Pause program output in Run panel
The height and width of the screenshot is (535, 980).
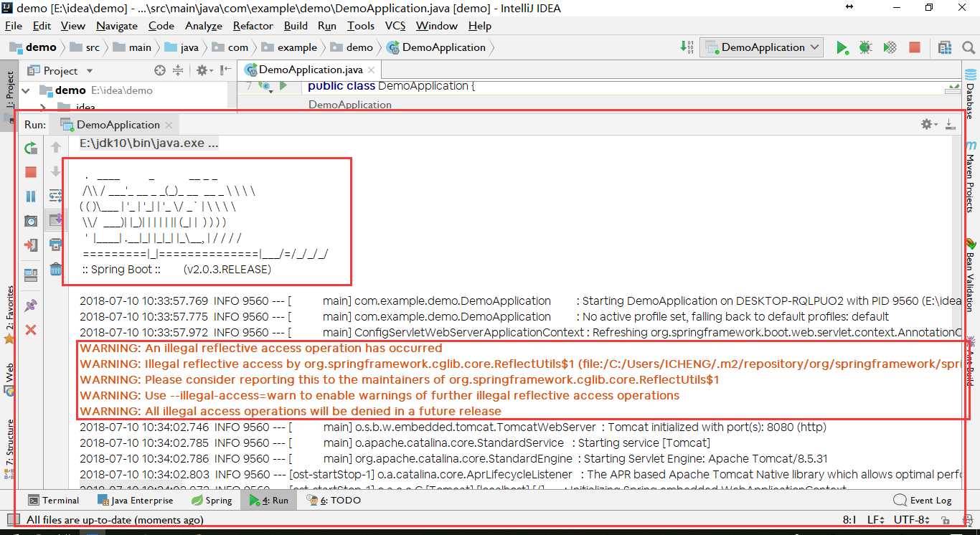click(31, 197)
